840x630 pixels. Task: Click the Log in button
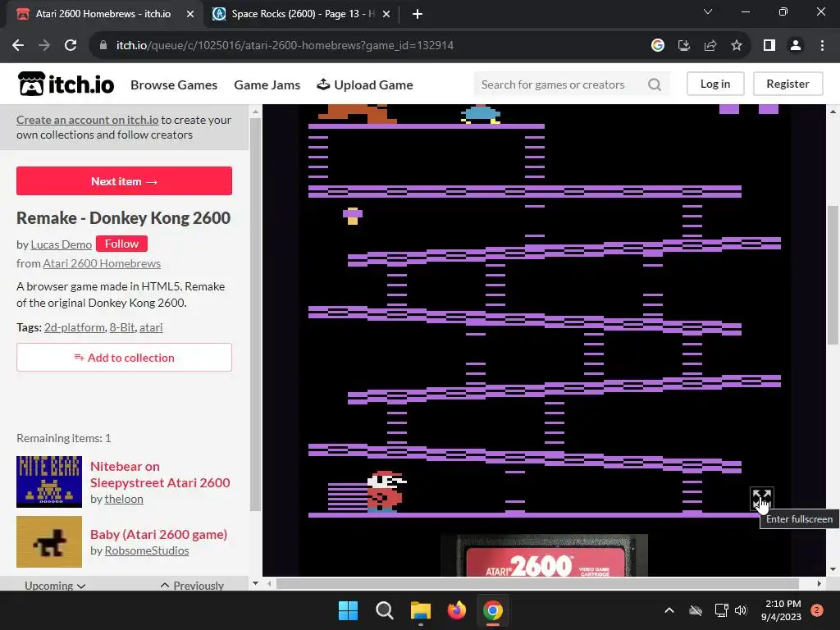click(x=715, y=84)
